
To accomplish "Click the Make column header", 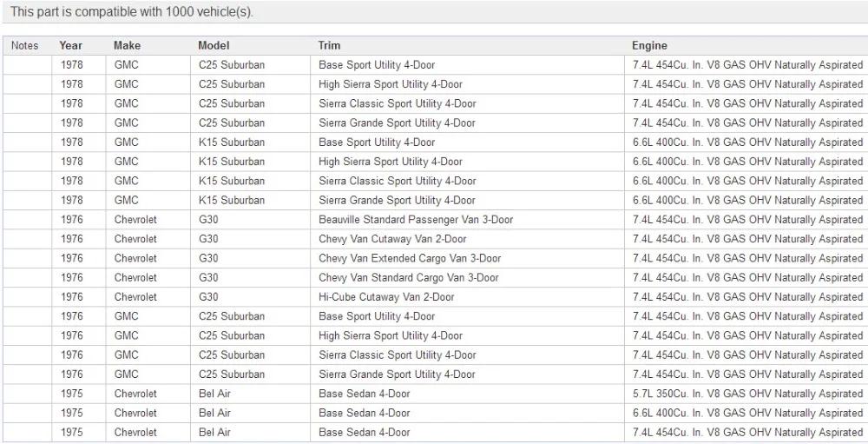I will pos(128,45).
